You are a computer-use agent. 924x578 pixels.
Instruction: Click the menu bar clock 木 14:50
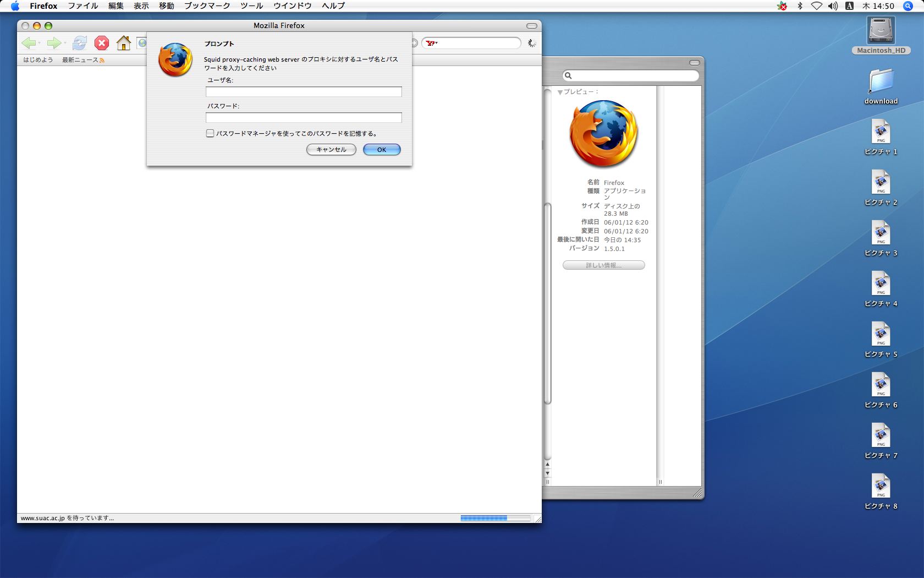(x=878, y=6)
